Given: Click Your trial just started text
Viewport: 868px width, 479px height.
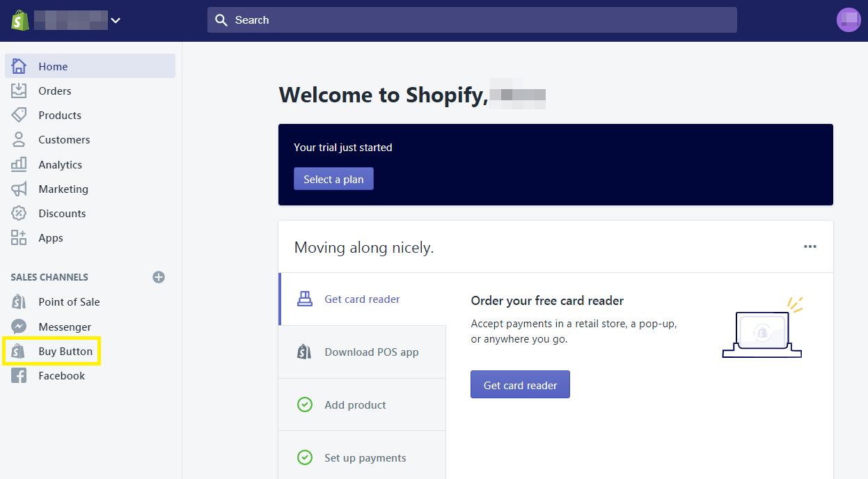Looking at the screenshot, I should 342,148.
